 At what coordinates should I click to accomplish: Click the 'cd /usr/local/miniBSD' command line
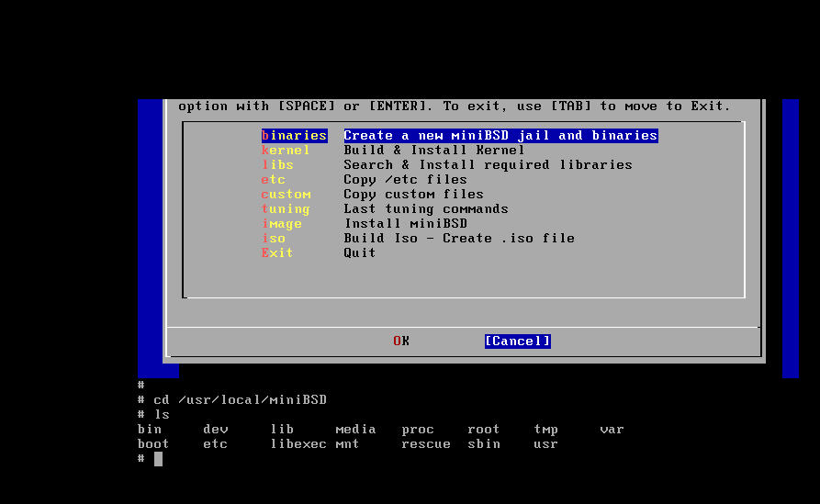[x=240, y=400]
